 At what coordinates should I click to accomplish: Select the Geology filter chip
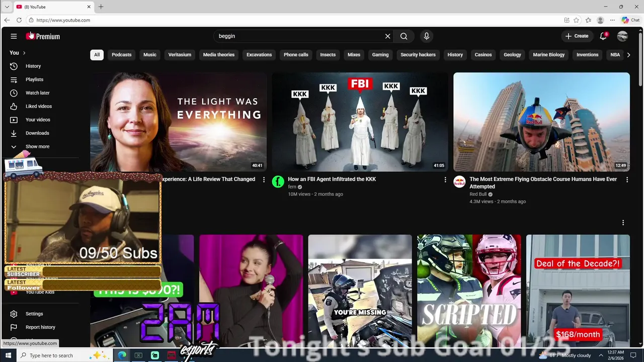(512, 55)
